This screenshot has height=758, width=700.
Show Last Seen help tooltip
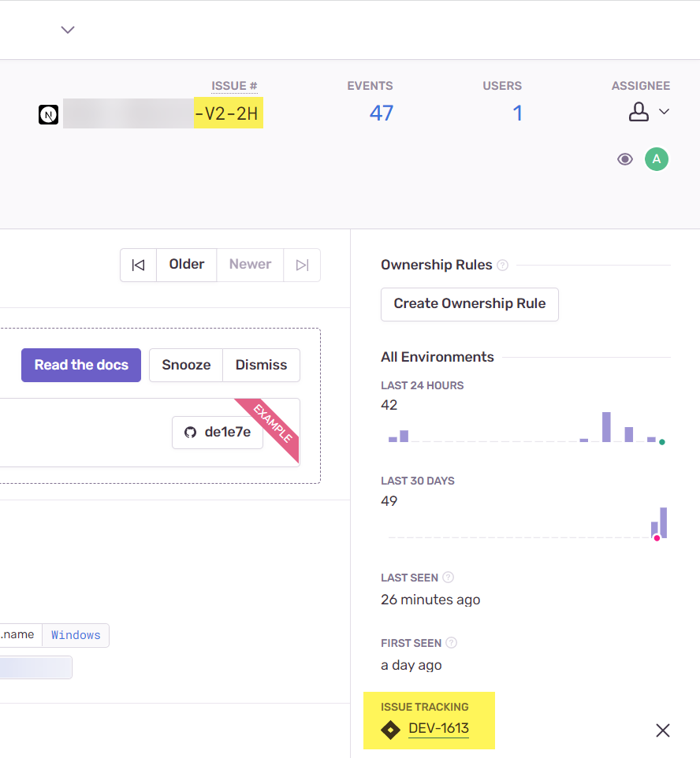click(x=449, y=578)
